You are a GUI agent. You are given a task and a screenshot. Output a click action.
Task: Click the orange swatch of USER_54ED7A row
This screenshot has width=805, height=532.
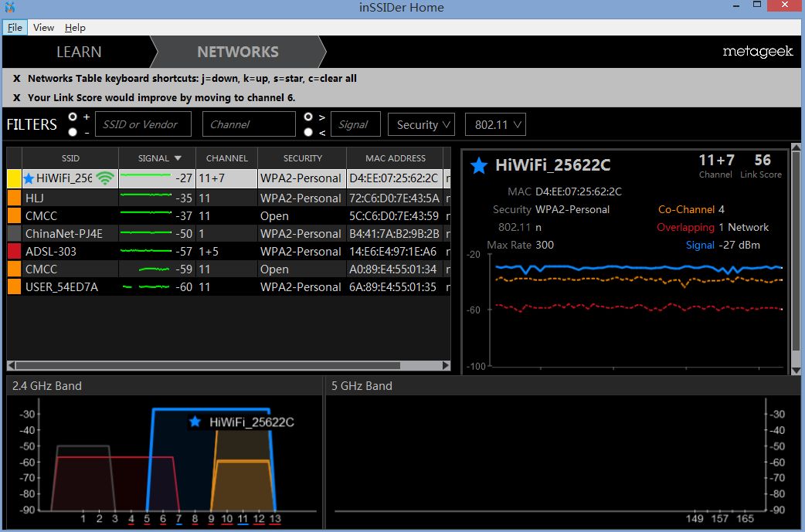tap(14, 286)
